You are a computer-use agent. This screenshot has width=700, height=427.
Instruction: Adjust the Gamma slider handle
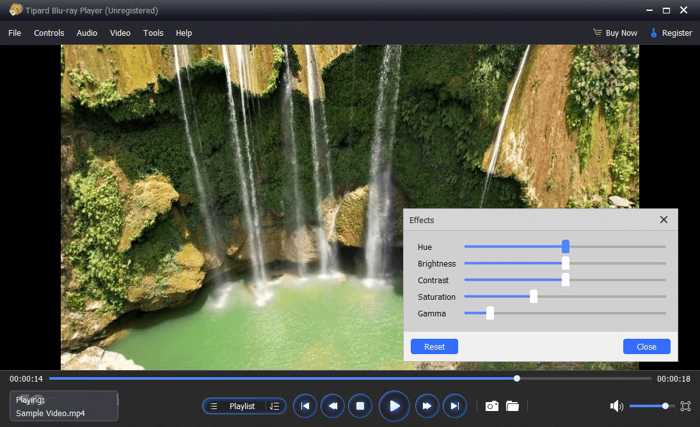490,313
